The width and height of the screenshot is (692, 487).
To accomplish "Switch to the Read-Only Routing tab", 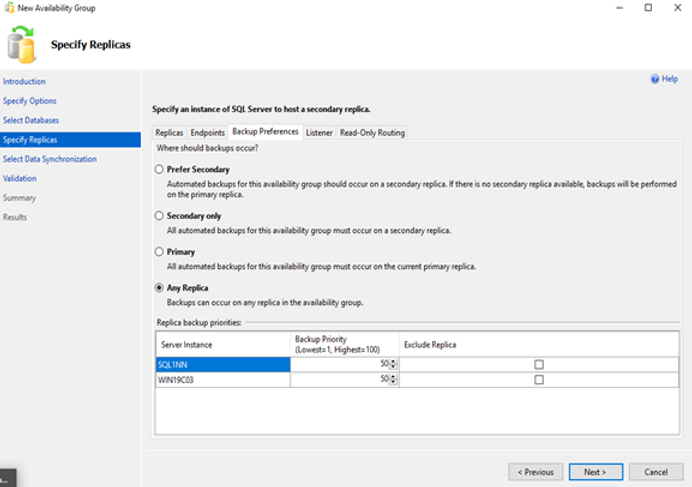I will [x=372, y=132].
